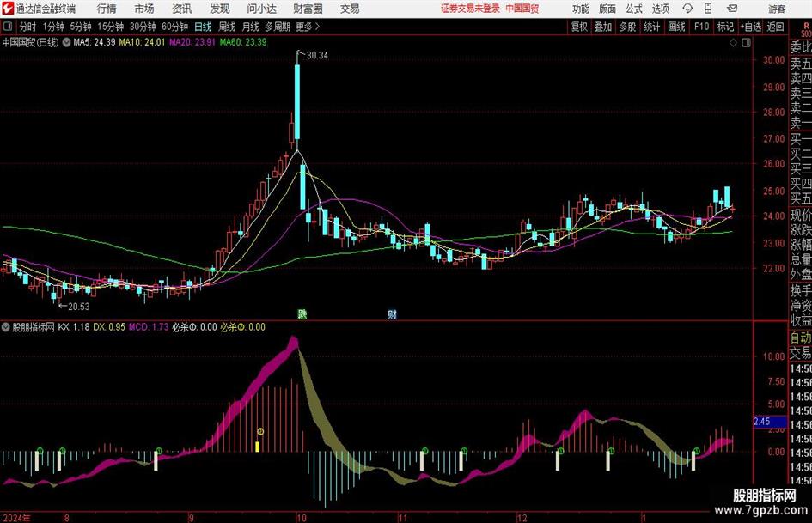This screenshot has height=523, width=812.
Task: Switch to the 30分钟 period tab
Action: click(x=143, y=27)
